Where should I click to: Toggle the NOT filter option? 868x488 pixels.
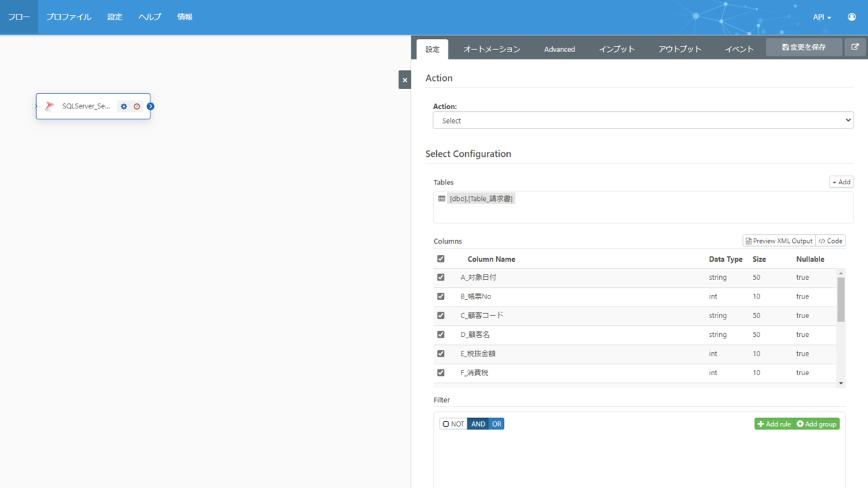(454, 424)
